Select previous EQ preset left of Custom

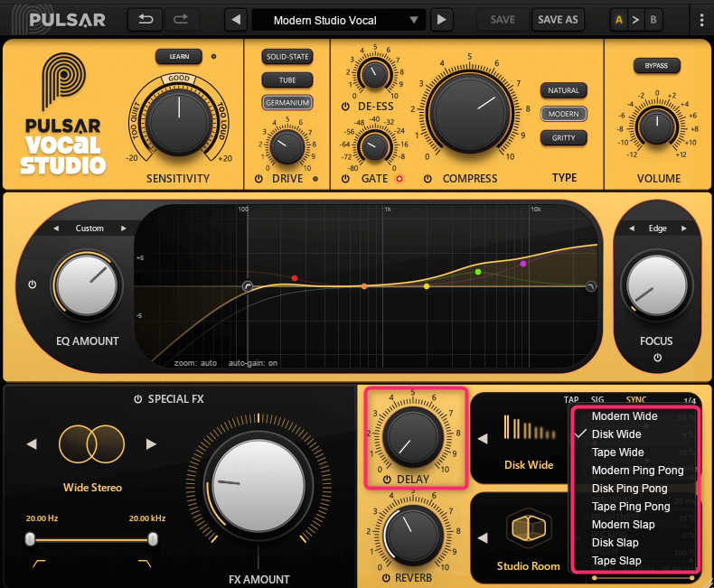(x=56, y=229)
